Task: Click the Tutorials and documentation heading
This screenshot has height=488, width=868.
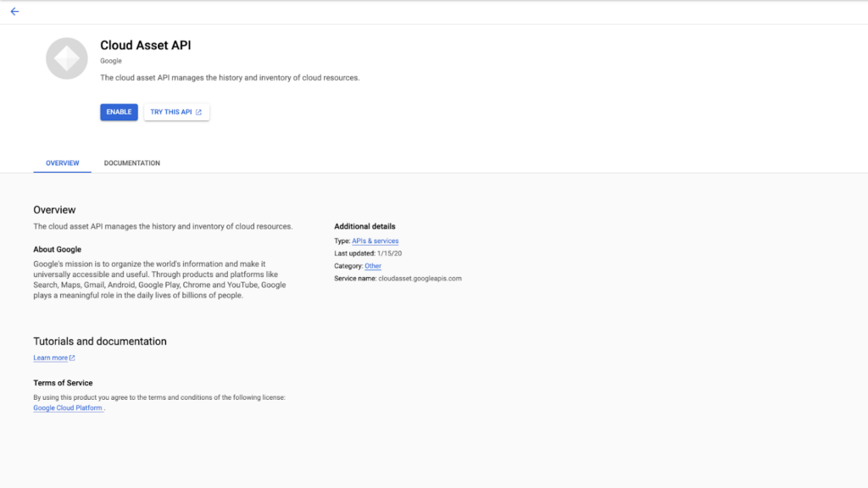Action: [100, 341]
